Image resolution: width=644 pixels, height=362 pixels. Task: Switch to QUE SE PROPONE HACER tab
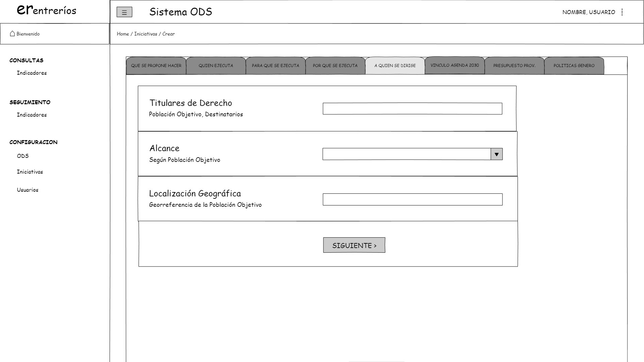point(156,66)
